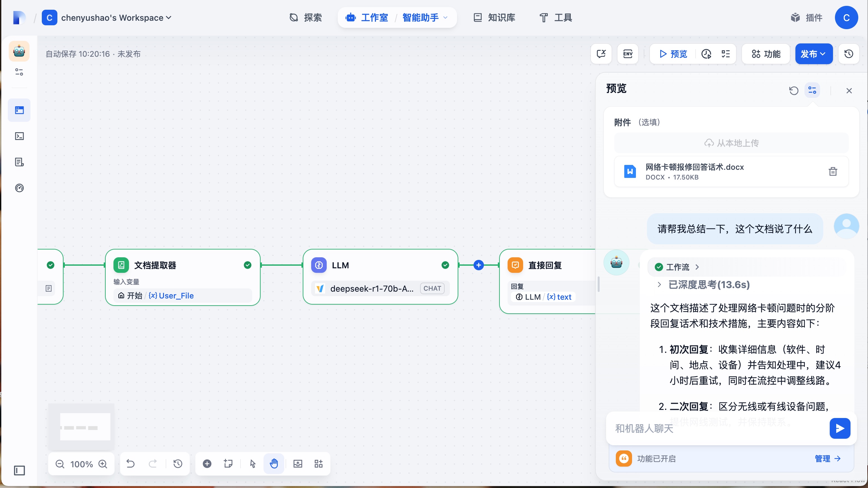This screenshot has width=868, height=488.
Task: Click the plus button between LLM and 直接回复
Action: click(478, 265)
